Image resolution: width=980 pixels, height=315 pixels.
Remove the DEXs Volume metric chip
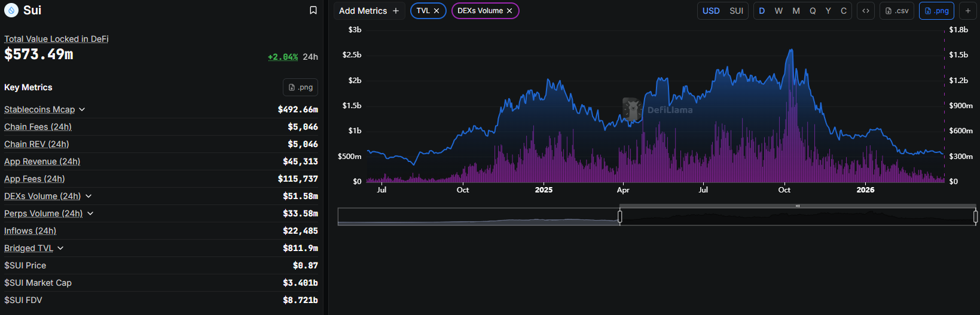(509, 11)
